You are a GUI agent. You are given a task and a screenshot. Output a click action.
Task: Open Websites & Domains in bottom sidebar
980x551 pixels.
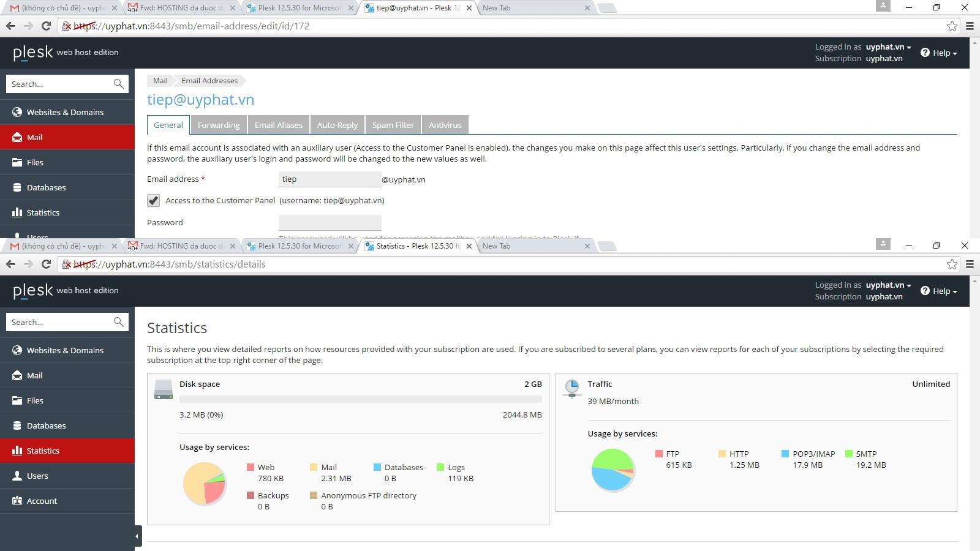tap(67, 350)
